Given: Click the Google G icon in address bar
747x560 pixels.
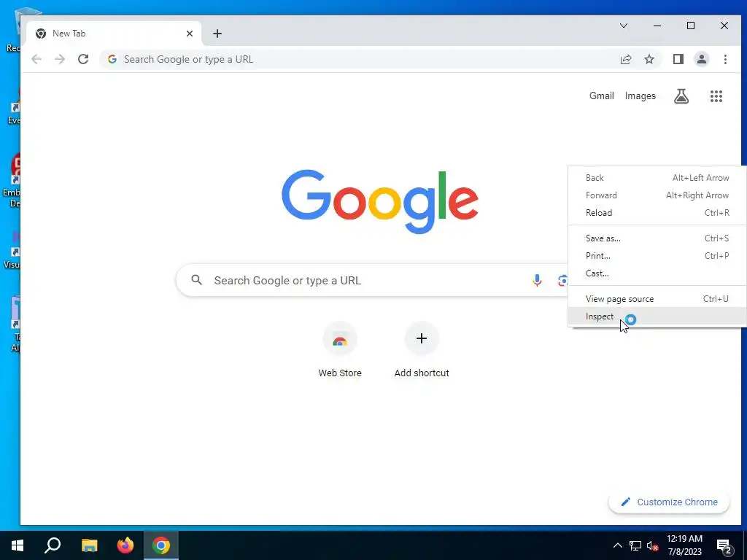Looking at the screenshot, I should coord(112,59).
